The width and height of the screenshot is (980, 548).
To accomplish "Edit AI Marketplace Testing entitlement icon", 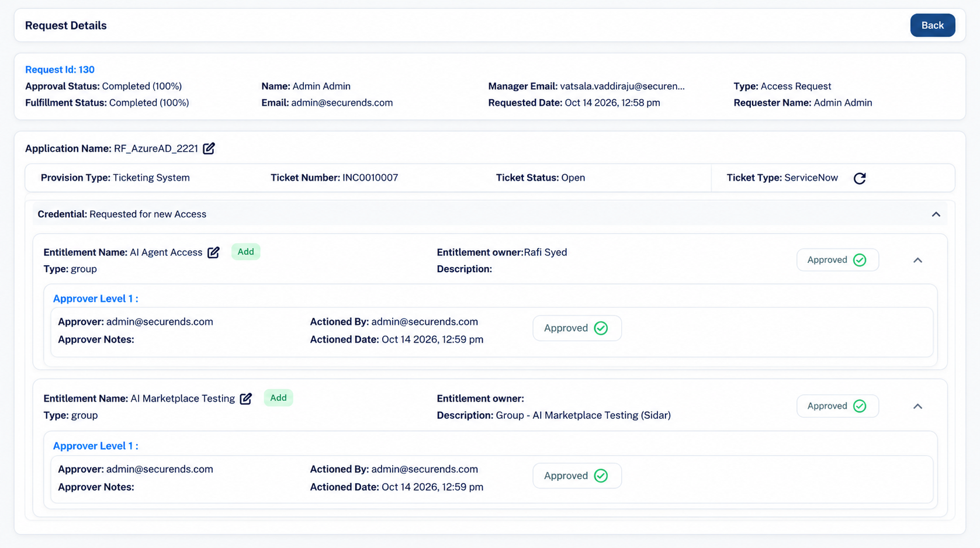I will pyautogui.click(x=246, y=398).
